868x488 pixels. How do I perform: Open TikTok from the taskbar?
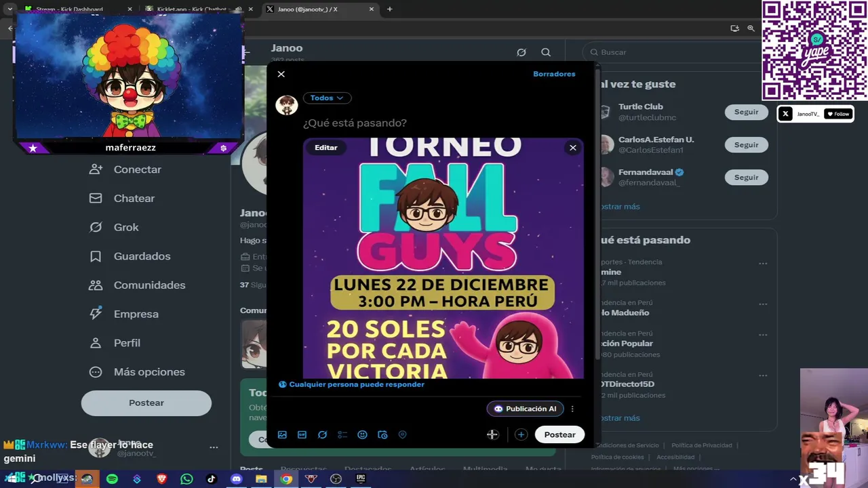pyautogui.click(x=212, y=479)
